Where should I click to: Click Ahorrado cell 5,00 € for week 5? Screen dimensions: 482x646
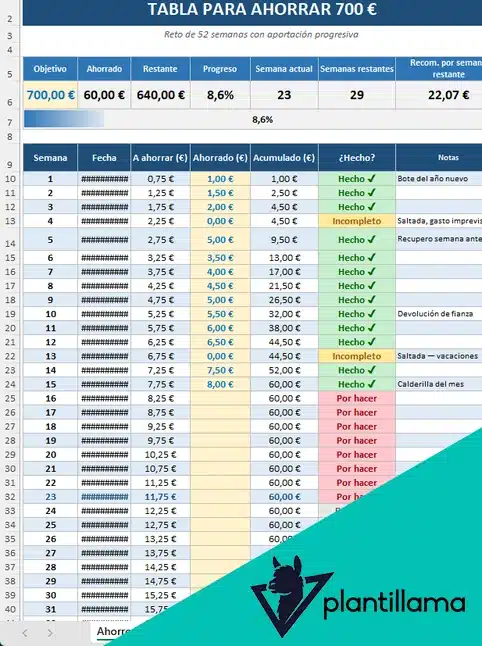(x=220, y=239)
